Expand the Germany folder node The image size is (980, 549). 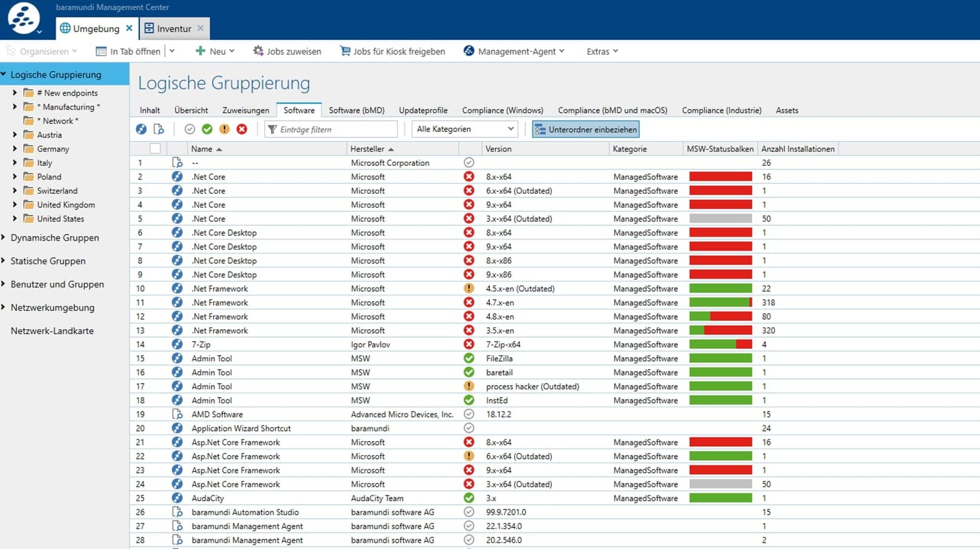click(15, 149)
